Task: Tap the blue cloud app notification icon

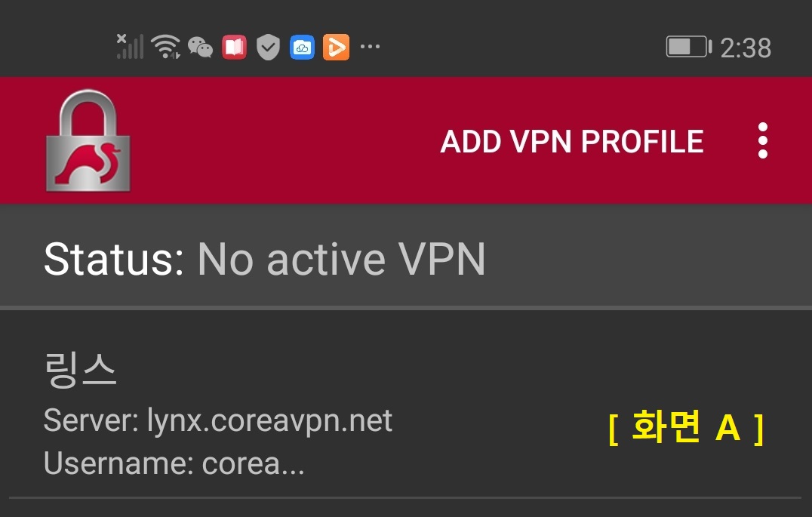Action: [302, 47]
